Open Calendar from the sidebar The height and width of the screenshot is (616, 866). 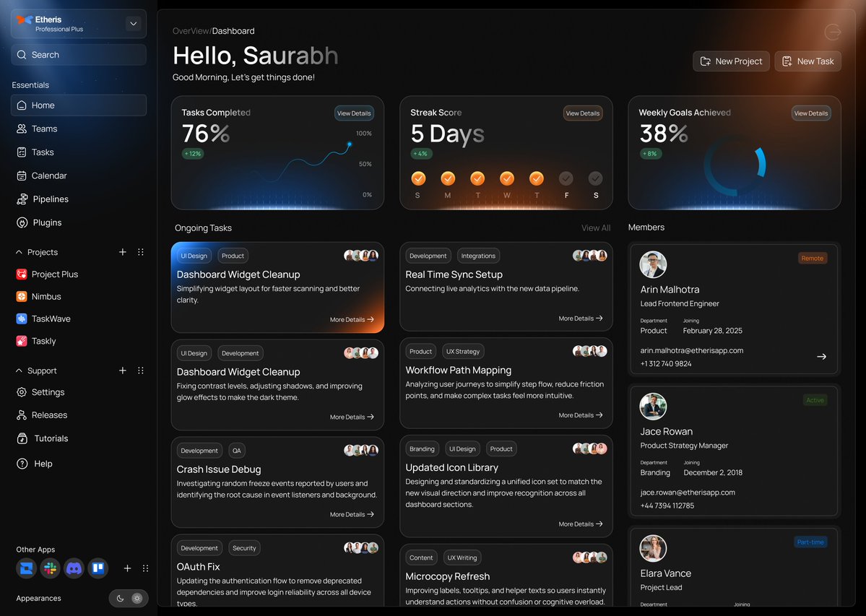pyautogui.click(x=48, y=175)
